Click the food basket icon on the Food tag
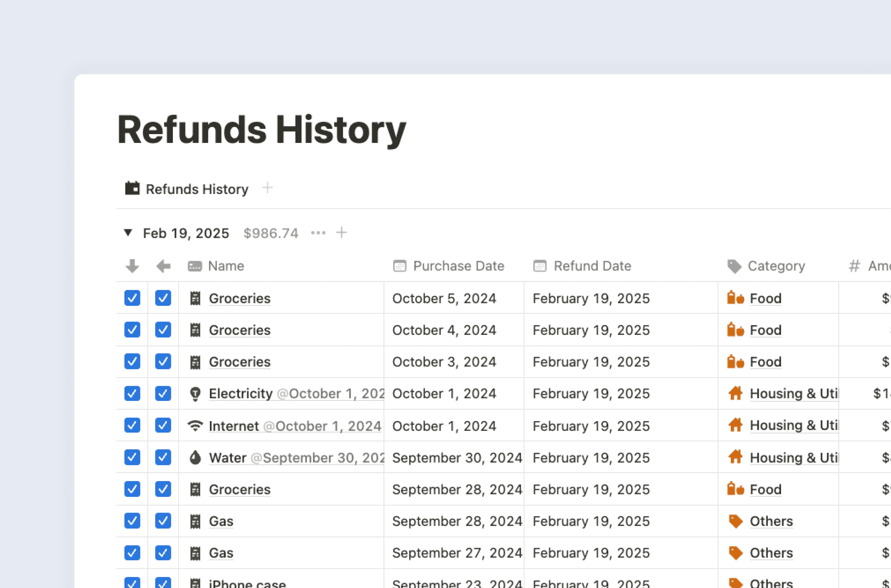 (736, 298)
